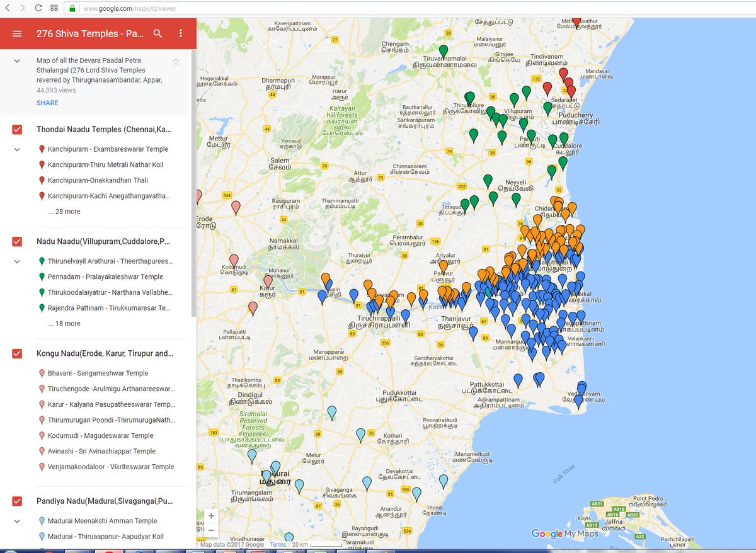The image size is (756, 553).
Task: Select Kodumudi - Magudeswarar Temple
Action: coord(101,435)
